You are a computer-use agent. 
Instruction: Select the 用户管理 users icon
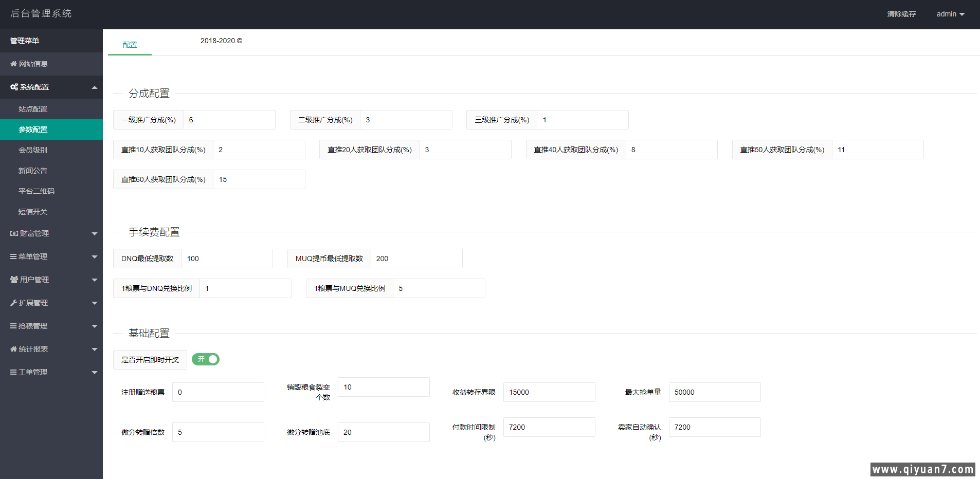pyautogui.click(x=13, y=280)
